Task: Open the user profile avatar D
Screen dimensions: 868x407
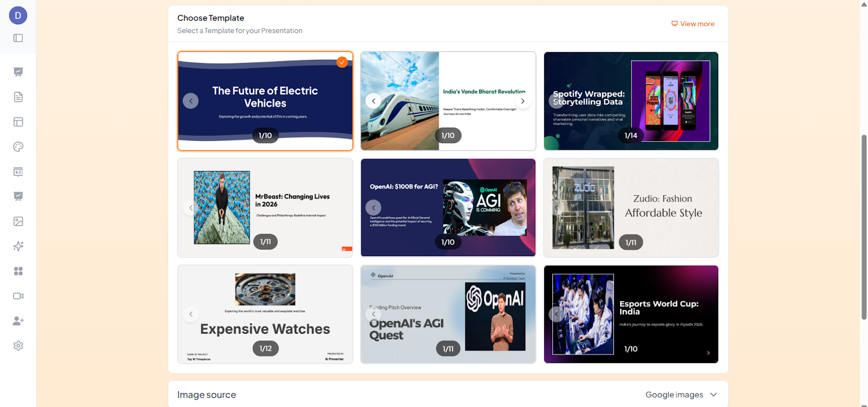Action: [18, 16]
